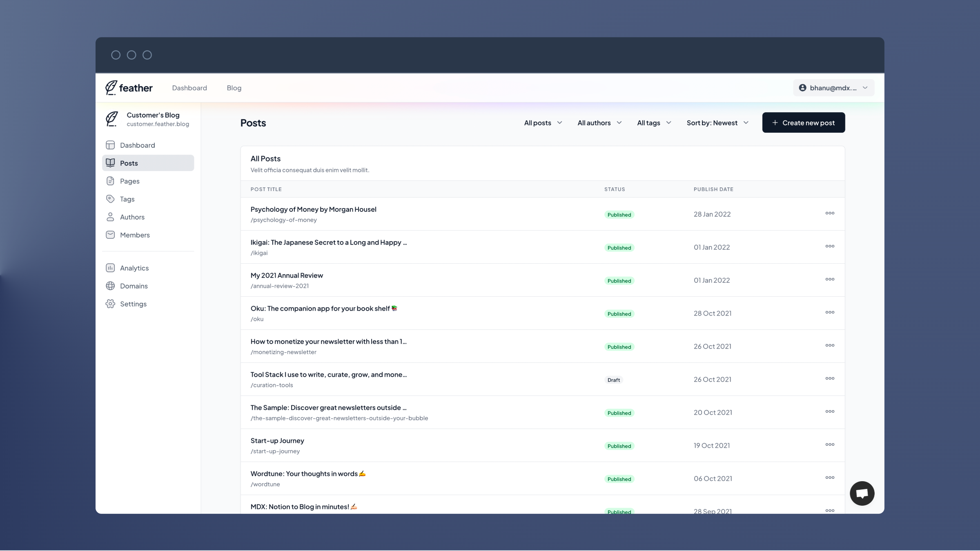
Task: Open the Ikigai post title link
Action: (x=329, y=242)
